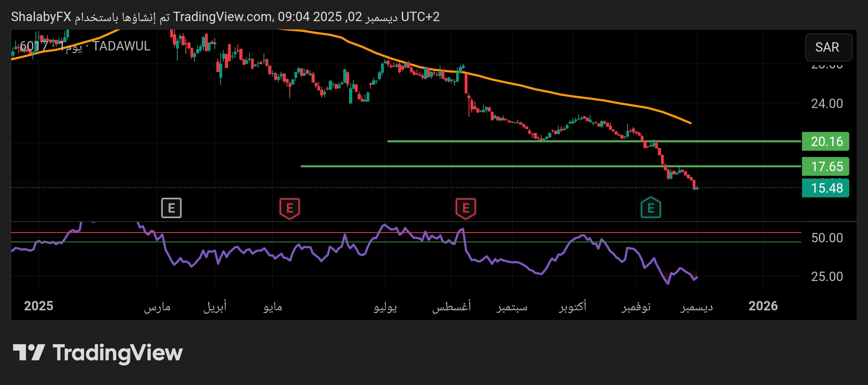Click the 2026 year label on time axis

[x=763, y=306]
